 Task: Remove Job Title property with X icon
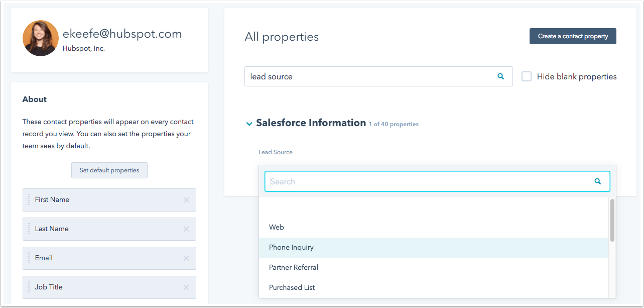click(x=186, y=287)
